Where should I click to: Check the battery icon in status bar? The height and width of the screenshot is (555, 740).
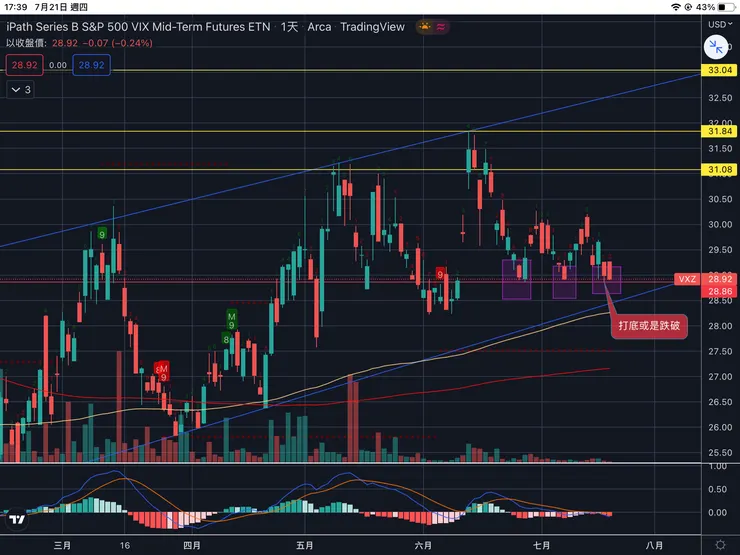(726, 7)
